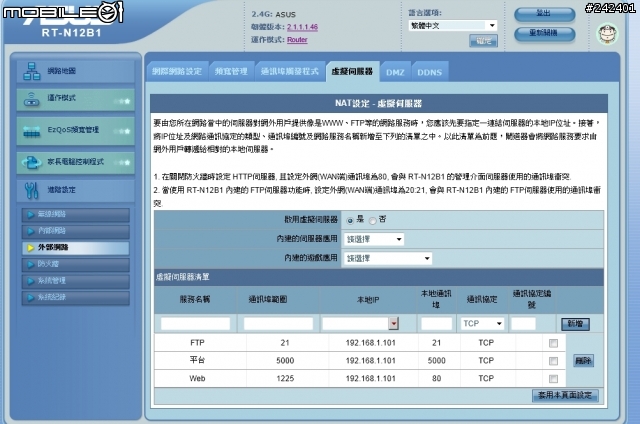Open the TCP protocol dropdown
640x424 pixels.
pyautogui.click(x=482, y=324)
